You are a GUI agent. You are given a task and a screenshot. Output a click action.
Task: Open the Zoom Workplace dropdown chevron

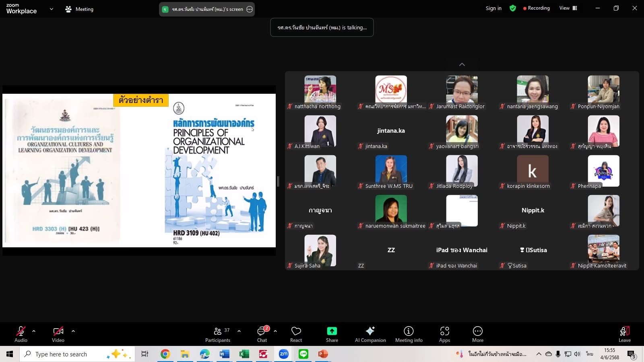coord(51,9)
